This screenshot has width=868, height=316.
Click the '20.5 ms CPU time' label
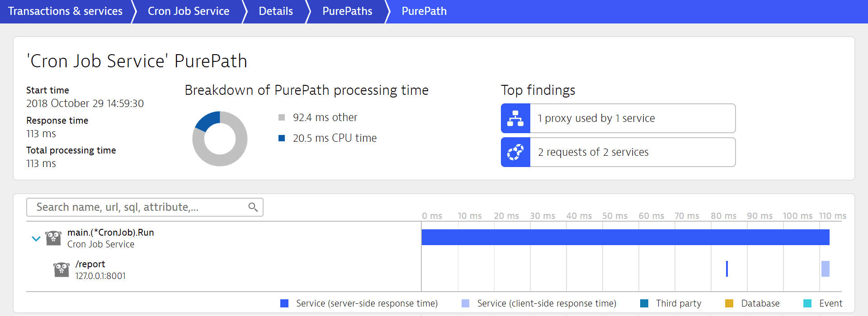pyautogui.click(x=335, y=138)
